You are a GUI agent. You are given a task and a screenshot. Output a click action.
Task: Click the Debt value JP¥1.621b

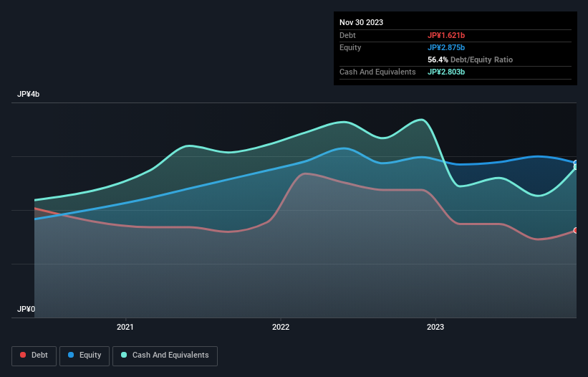(446, 35)
